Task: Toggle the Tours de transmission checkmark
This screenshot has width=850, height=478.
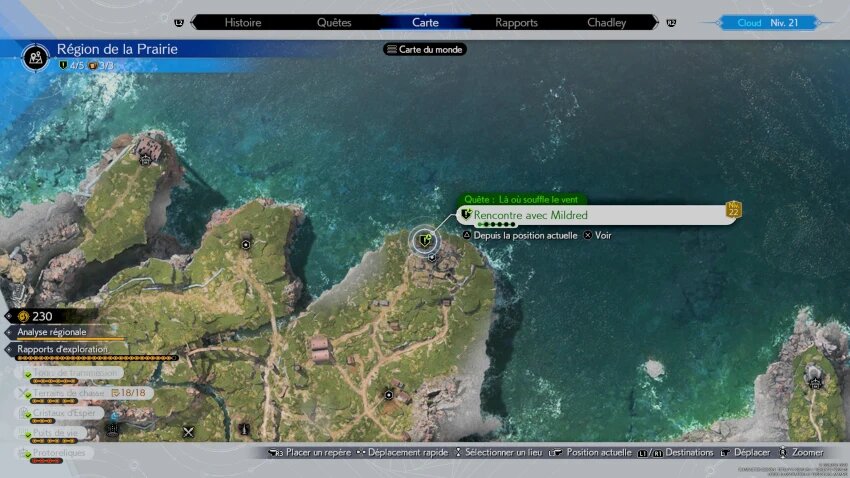Action: coord(28,374)
